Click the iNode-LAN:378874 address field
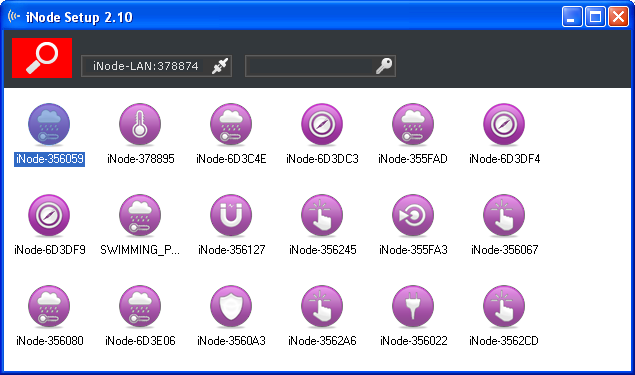The width and height of the screenshot is (635, 375). 156,66
